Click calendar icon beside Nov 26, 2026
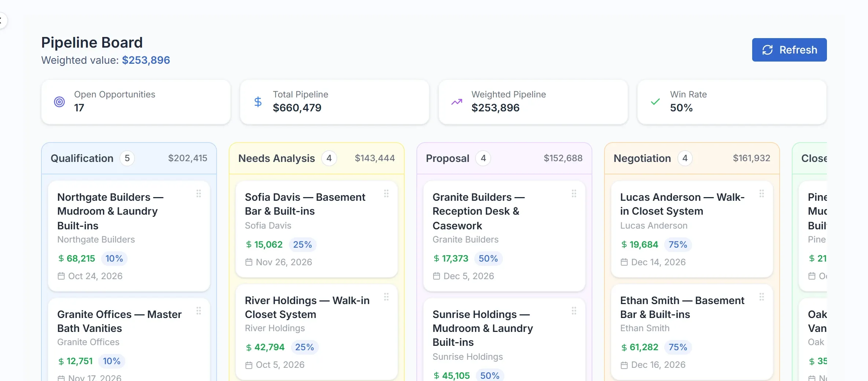The height and width of the screenshot is (381, 868). (249, 262)
